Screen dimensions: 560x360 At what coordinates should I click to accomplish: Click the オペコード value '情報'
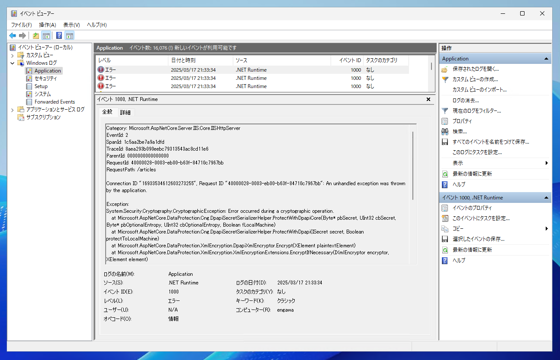click(x=173, y=319)
